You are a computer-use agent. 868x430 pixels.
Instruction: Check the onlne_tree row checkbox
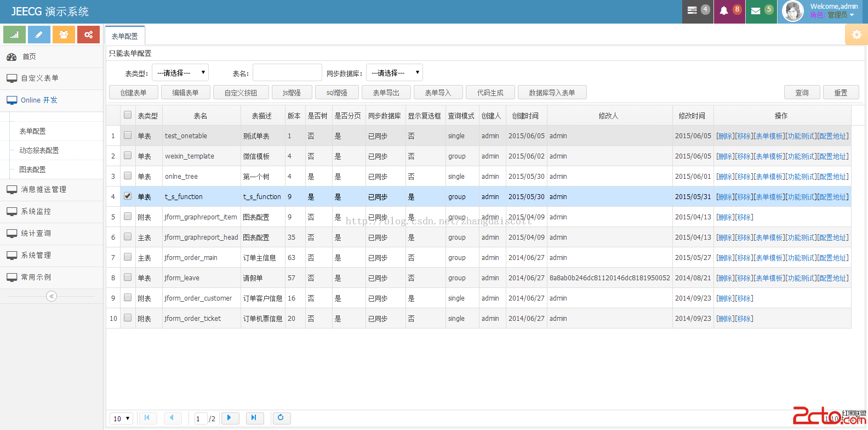pos(128,176)
